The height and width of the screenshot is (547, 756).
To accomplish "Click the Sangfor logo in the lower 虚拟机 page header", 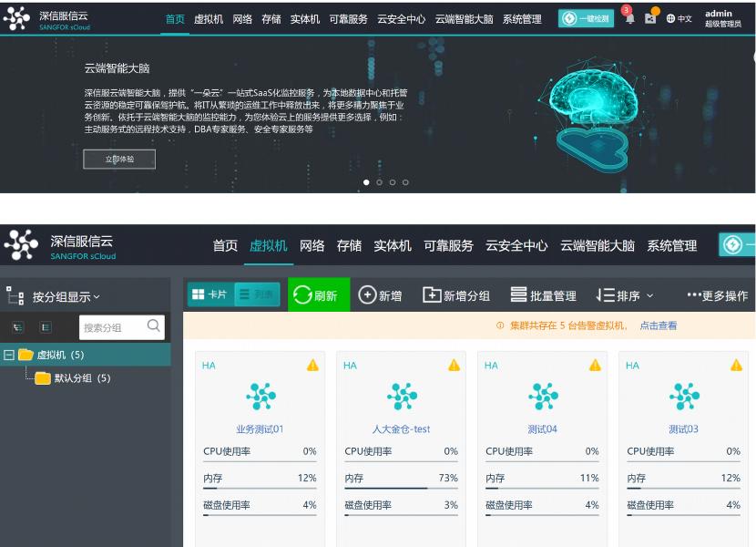I will pyautogui.click(x=21, y=245).
